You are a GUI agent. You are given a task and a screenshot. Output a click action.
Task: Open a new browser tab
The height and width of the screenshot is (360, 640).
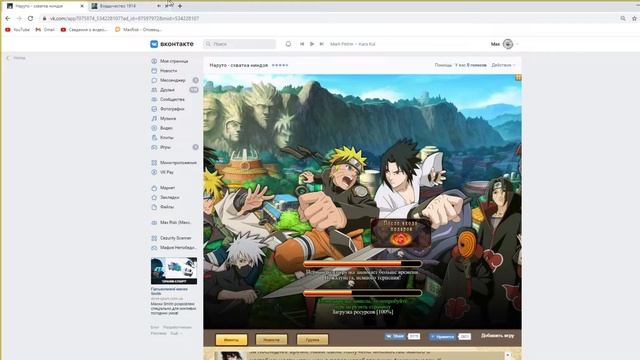[180, 6]
